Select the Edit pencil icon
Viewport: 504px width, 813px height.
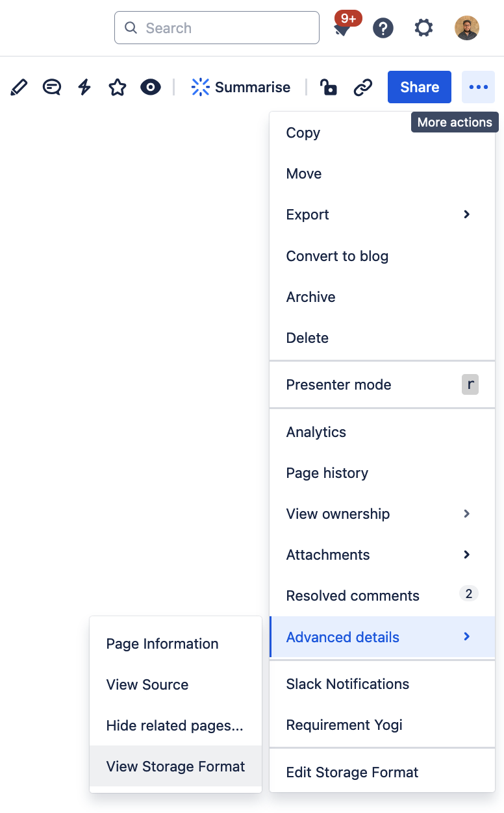(19, 87)
